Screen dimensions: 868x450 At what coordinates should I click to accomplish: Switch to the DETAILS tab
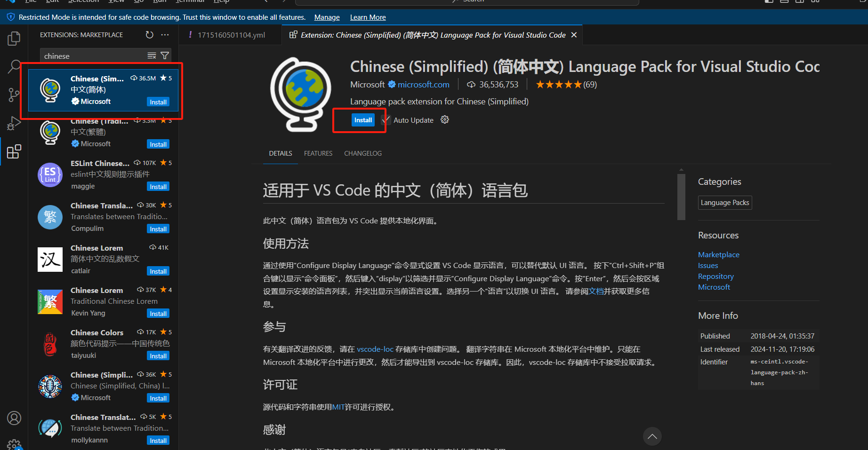(281, 153)
